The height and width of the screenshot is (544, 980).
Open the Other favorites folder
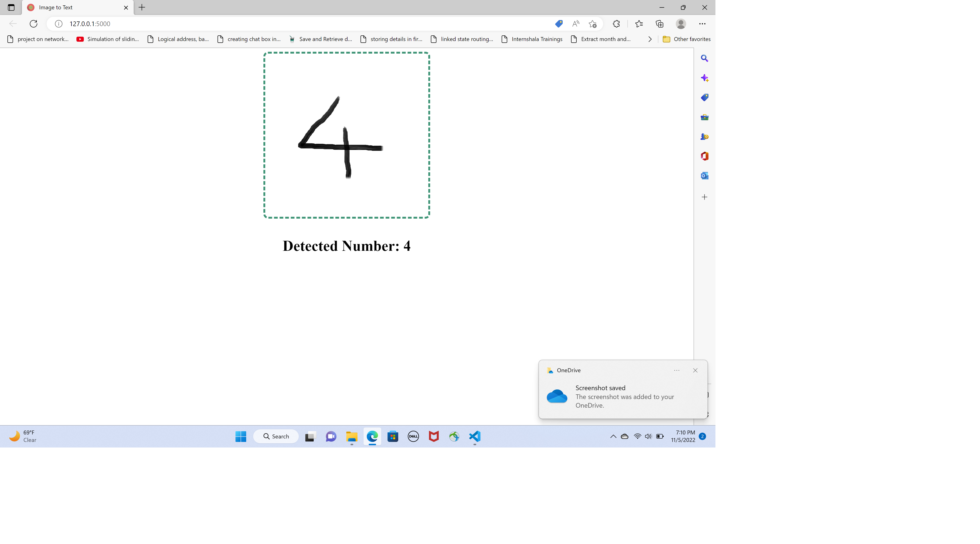686,39
